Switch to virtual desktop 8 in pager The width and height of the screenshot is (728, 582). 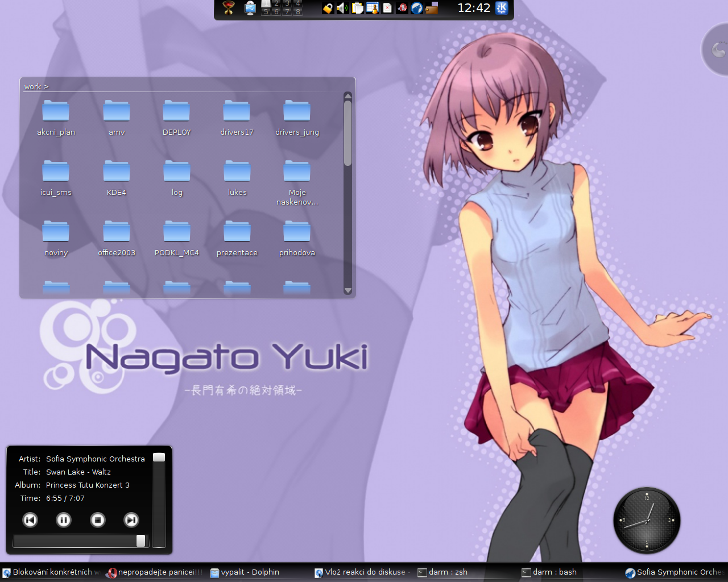297,11
